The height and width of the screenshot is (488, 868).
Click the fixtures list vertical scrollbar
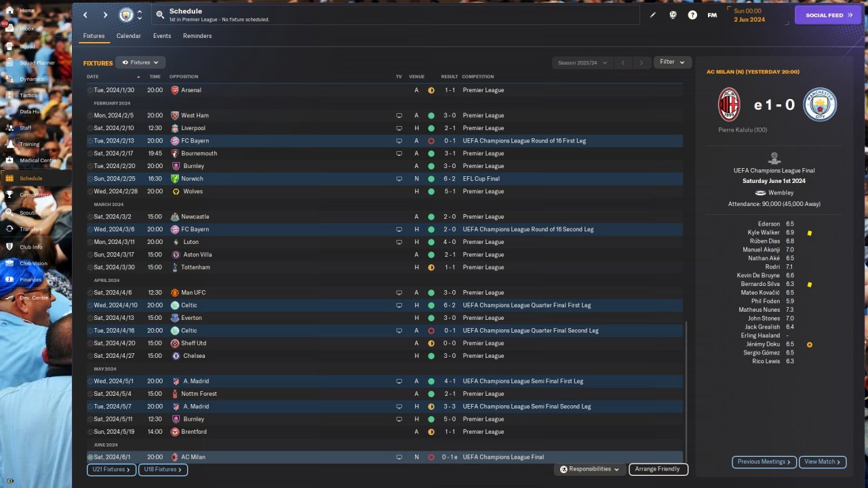coord(686,392)
